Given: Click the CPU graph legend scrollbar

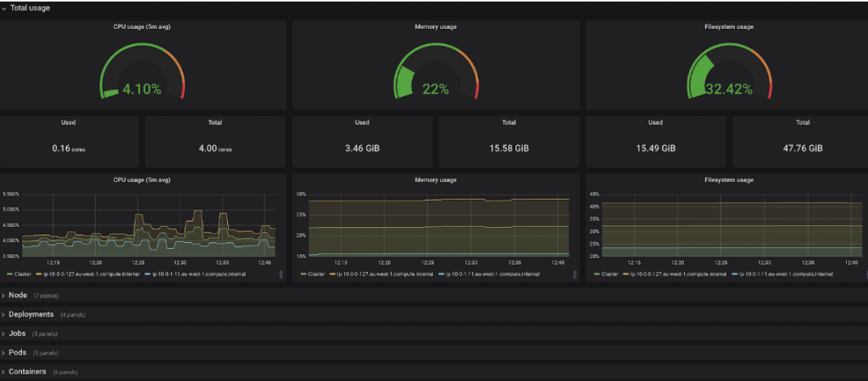Looking at the screenshot, I should point(281,274).
